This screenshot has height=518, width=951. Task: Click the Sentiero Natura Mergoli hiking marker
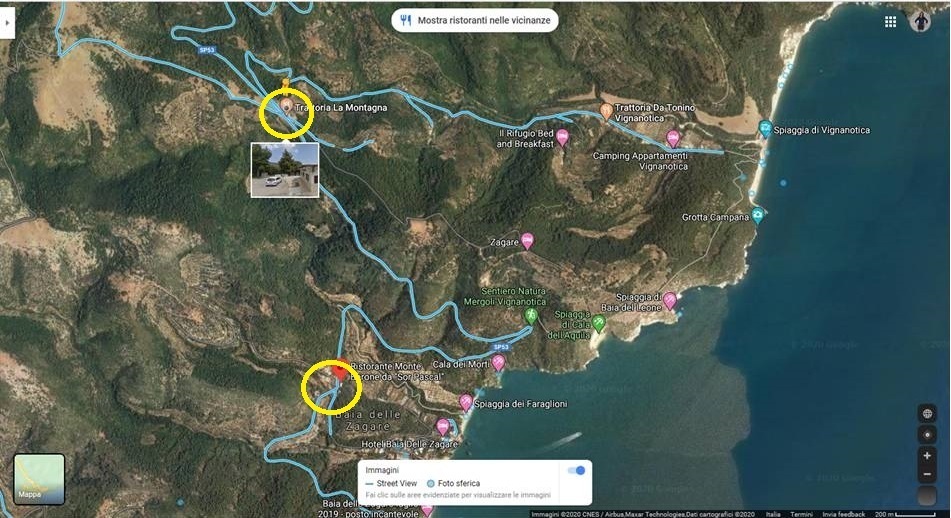click(532, 316)
